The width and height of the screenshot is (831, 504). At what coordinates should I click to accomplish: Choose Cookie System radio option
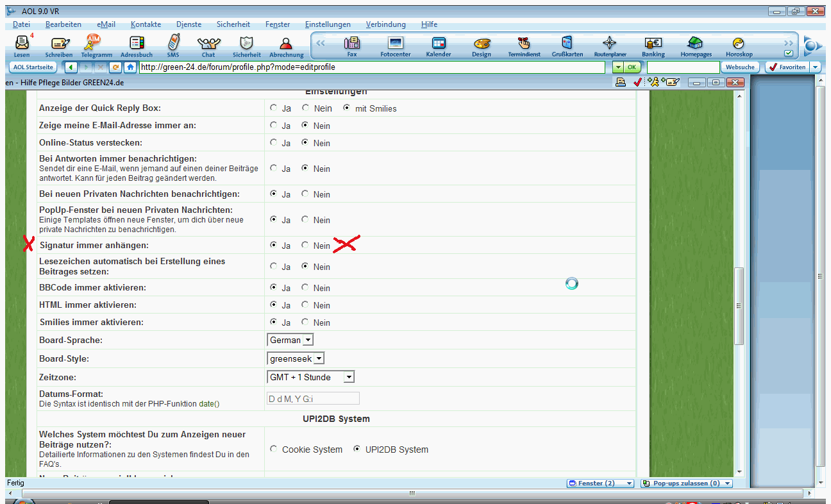click(x=274, y=449)
